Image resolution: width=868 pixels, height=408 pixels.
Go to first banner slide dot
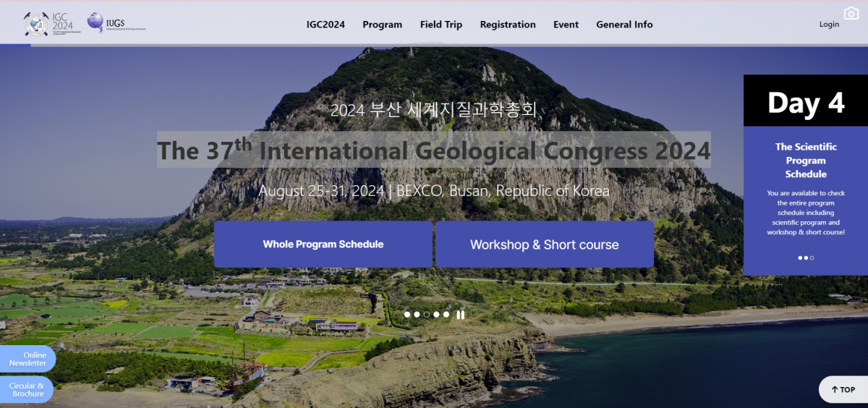coord(407,315)
